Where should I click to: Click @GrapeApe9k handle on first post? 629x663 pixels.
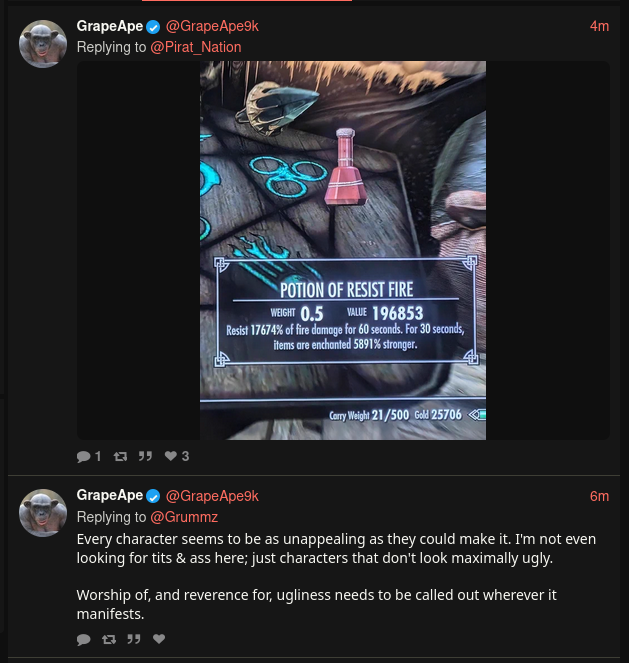click(x=212, y=26)
